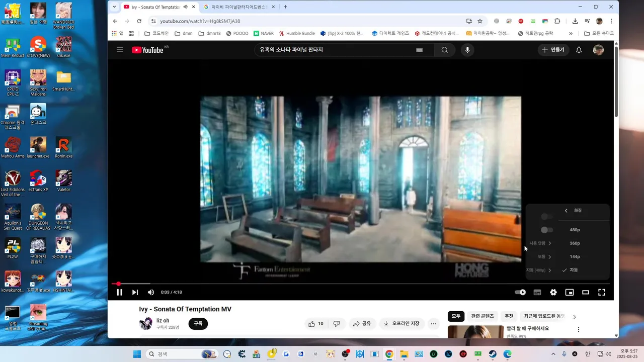Viewport: 644px width, 362px height.
Task: Open the Humble Bundle bookmark
Action: (297, 34)
